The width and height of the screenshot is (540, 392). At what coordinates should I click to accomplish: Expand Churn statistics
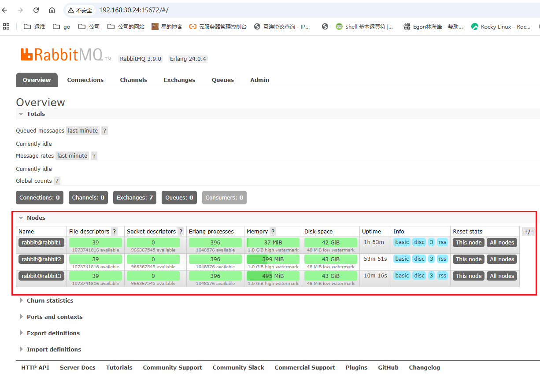click(x=47, y=301)
